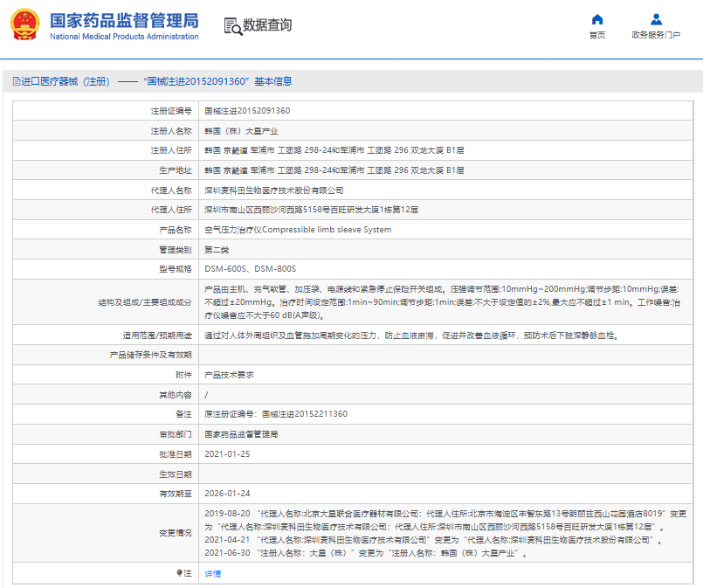Click the 产品储存条件及有效期 row label
The width and height of the screenshot is (703, 588).
150,355
